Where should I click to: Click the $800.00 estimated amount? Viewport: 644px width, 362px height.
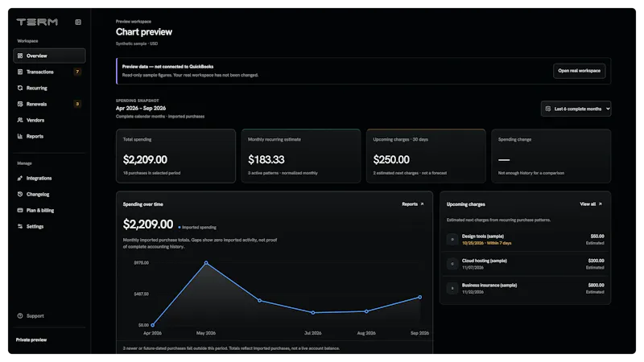596,286
